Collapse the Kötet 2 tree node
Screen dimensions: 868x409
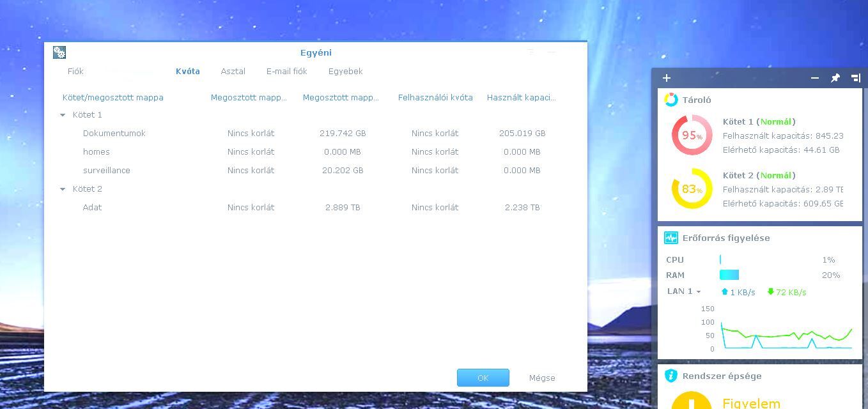pos(63,189)
